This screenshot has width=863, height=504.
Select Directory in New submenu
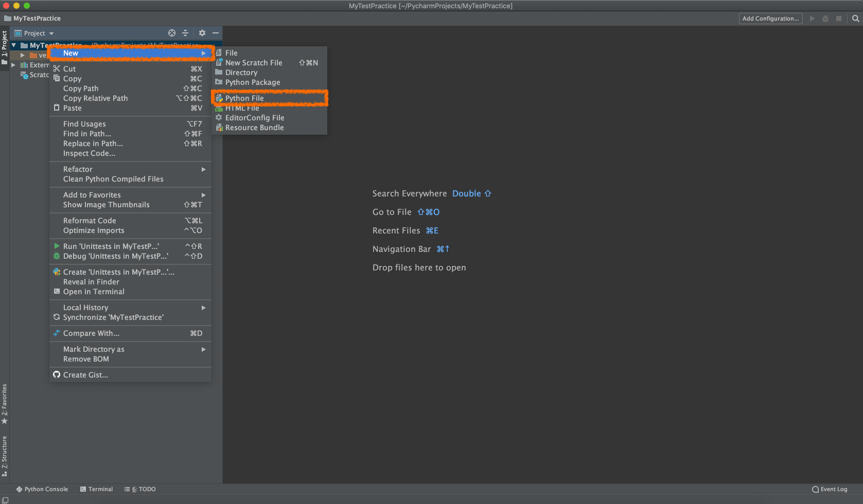click(x=270, y=73)
